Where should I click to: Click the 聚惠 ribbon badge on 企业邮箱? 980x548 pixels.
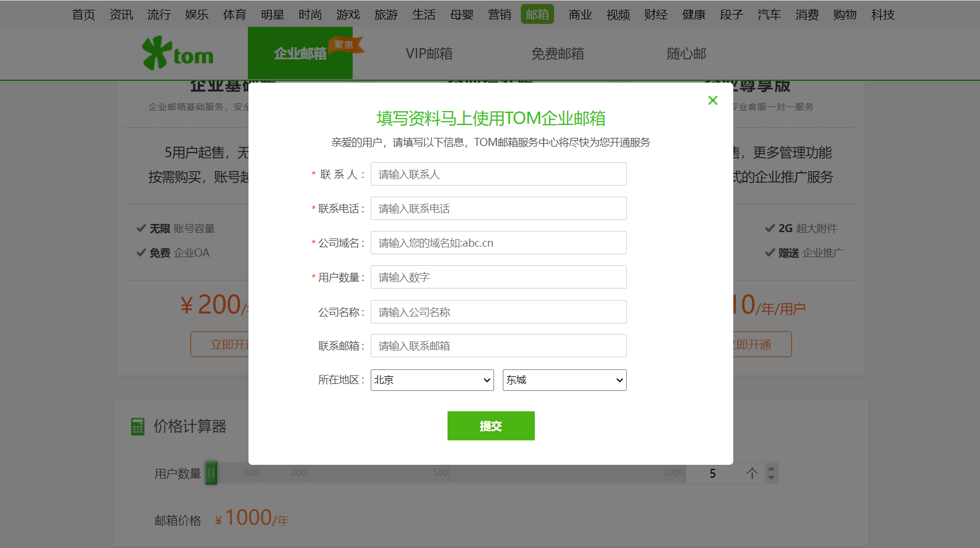click(345, 44)
